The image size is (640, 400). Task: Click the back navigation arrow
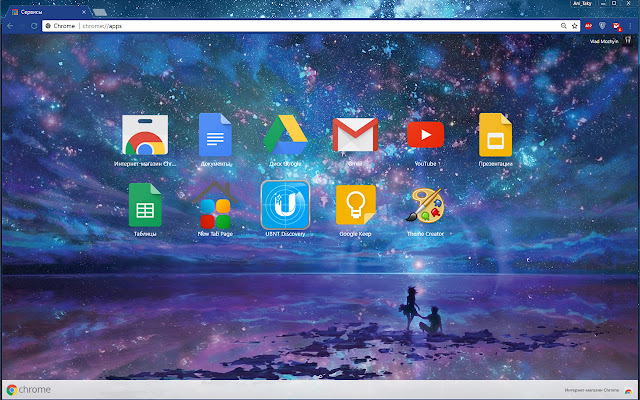[10, 26]
